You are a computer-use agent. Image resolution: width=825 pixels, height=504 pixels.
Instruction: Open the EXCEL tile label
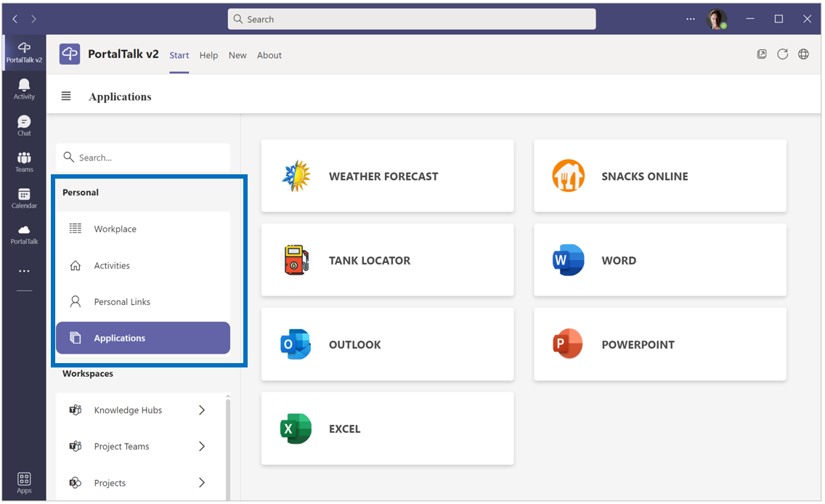345,428
